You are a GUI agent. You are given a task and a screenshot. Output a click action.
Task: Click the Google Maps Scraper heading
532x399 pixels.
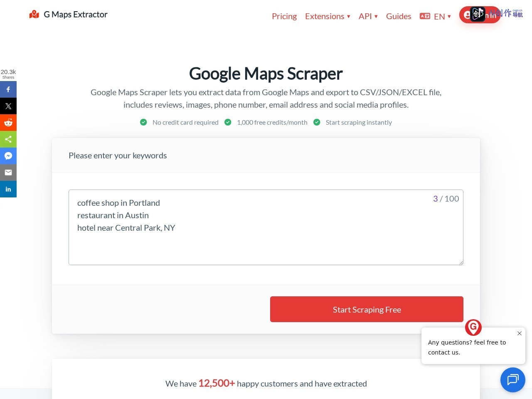pos(266,74)
